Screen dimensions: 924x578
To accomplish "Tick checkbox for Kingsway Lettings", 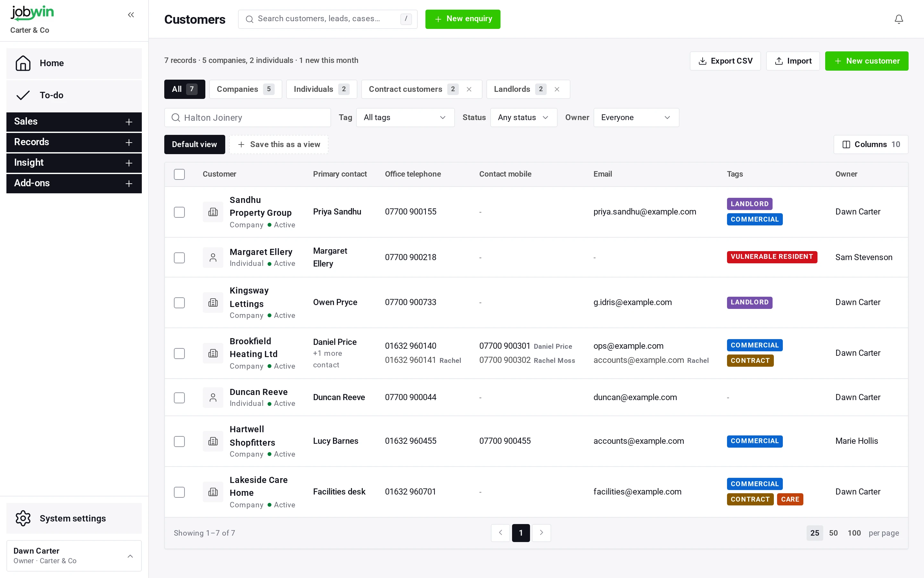I will [x=179, y=303].
